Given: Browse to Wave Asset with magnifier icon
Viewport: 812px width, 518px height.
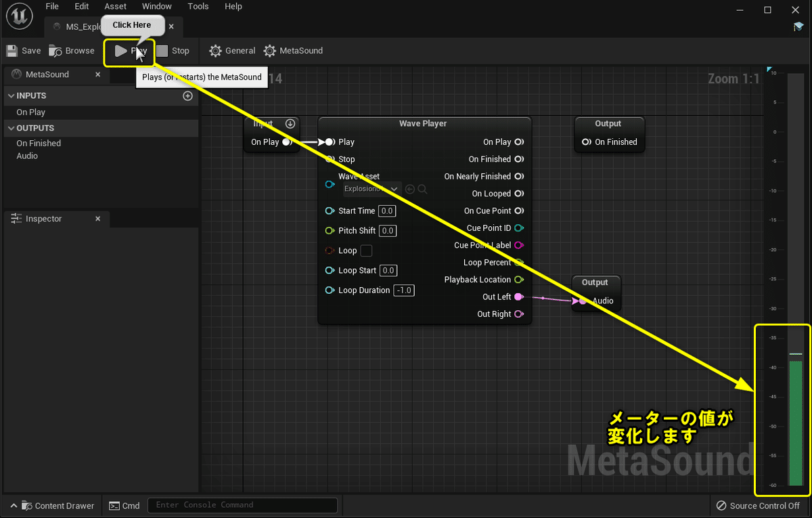Looking at the screenshot, I should click(422, 189).
